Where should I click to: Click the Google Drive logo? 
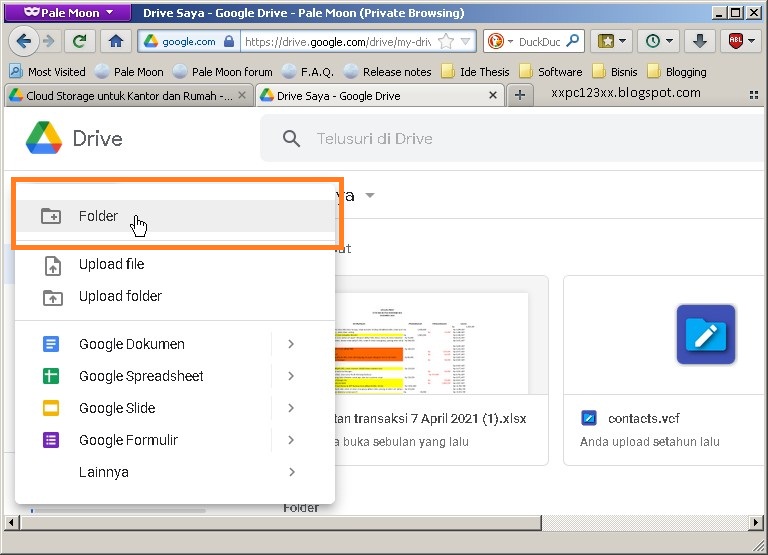click(44, 138)
